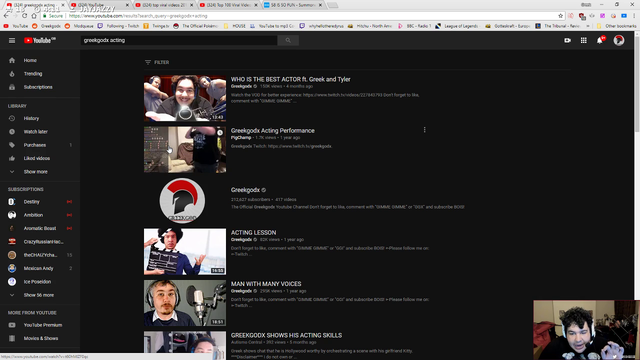
Task: Open YouTube to mp3 bookmark
Action: pos(272,26)
